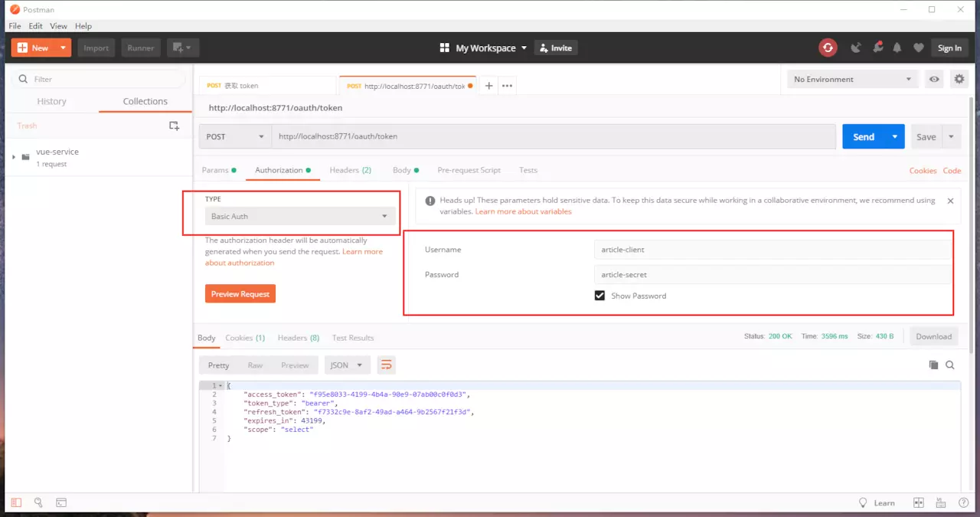Open new tab plus icon
This screenshot has width=980, height=517.
tap(488, 86)
